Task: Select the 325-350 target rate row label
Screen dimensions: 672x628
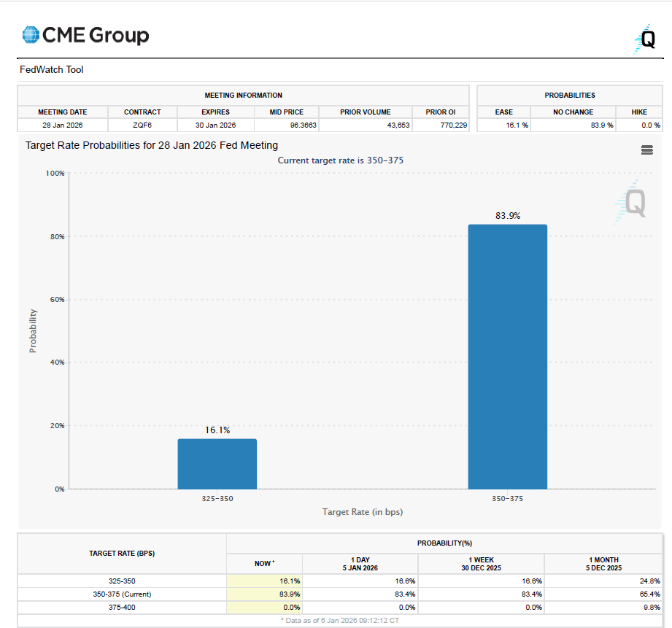Action: click(122, 581)
